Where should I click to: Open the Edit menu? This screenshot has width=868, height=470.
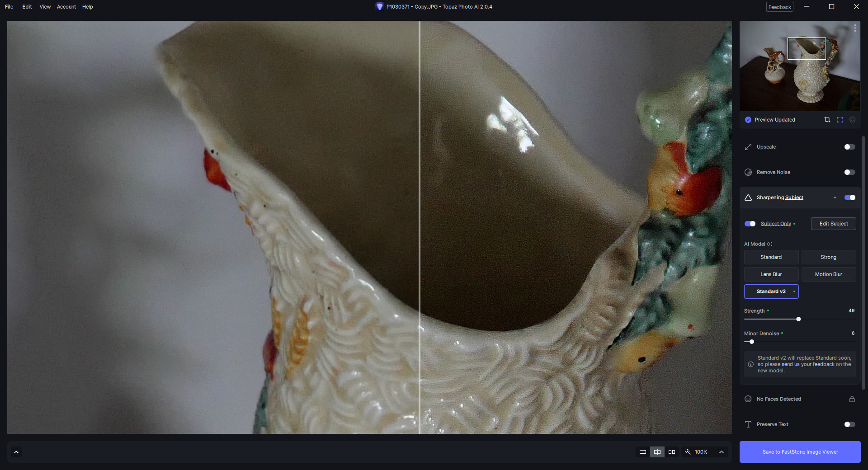click(x=27, y=7)
